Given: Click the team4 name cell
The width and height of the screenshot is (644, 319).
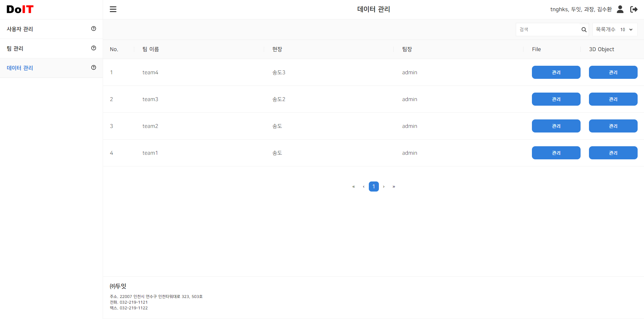Looking at the screenshot, I should 150,72.
